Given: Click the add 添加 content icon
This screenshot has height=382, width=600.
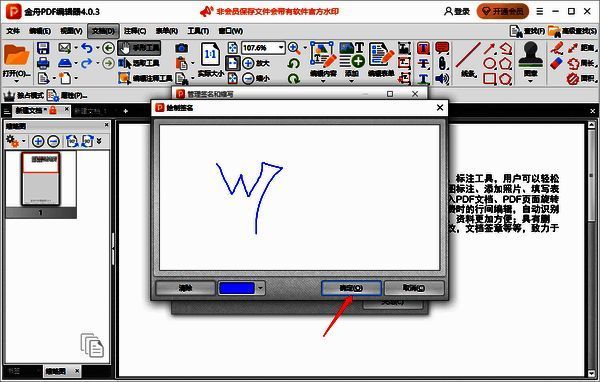Looking at the screenshot, I should [351, 55].
